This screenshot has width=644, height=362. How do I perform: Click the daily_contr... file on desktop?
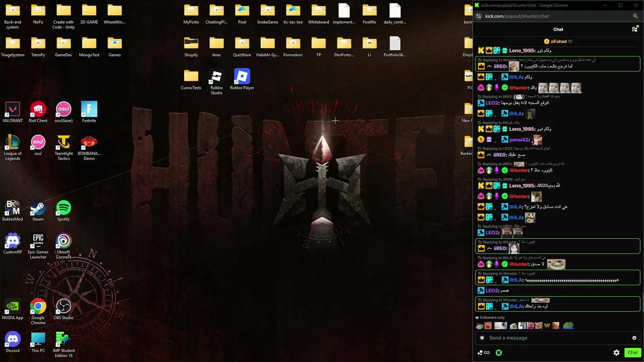click(395, 14)
